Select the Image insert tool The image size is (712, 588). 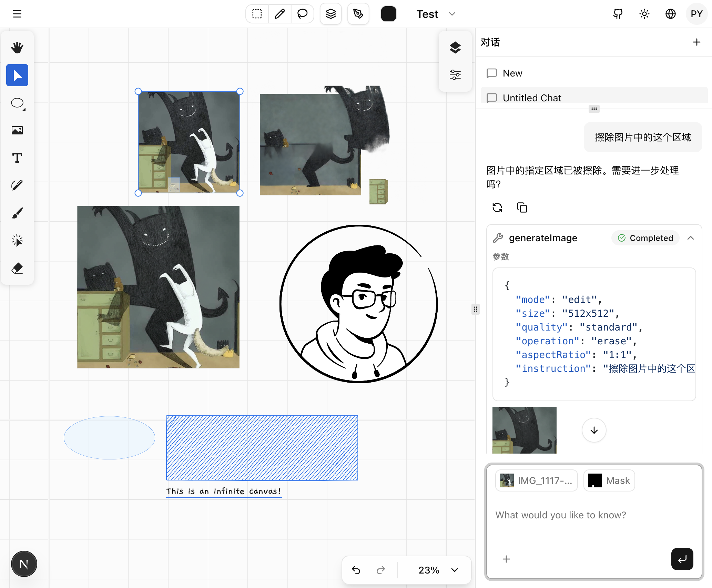coord(17,130)
